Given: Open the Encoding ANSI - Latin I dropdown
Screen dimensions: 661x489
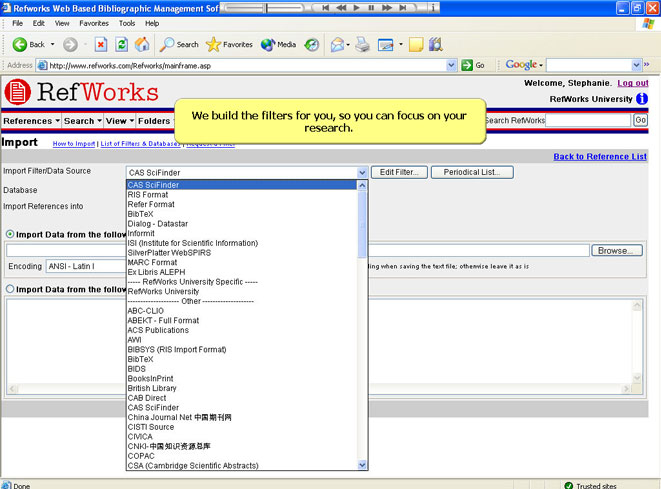Looking at the screenshot, I should point(85,267).
